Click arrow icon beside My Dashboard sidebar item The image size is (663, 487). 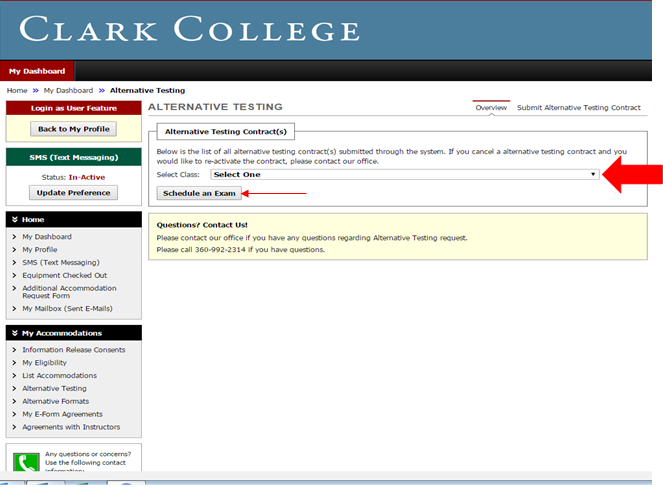[x=14, y=237]
